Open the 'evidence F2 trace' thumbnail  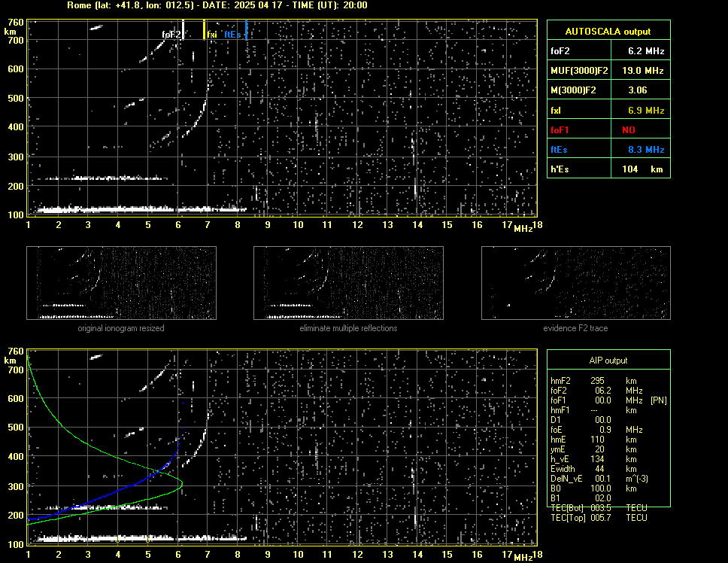(x=576, y=283)
